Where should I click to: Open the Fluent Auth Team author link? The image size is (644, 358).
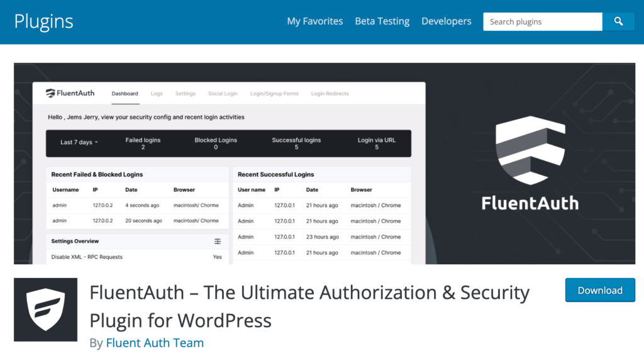pyautogui.click(x=155, y=343)
